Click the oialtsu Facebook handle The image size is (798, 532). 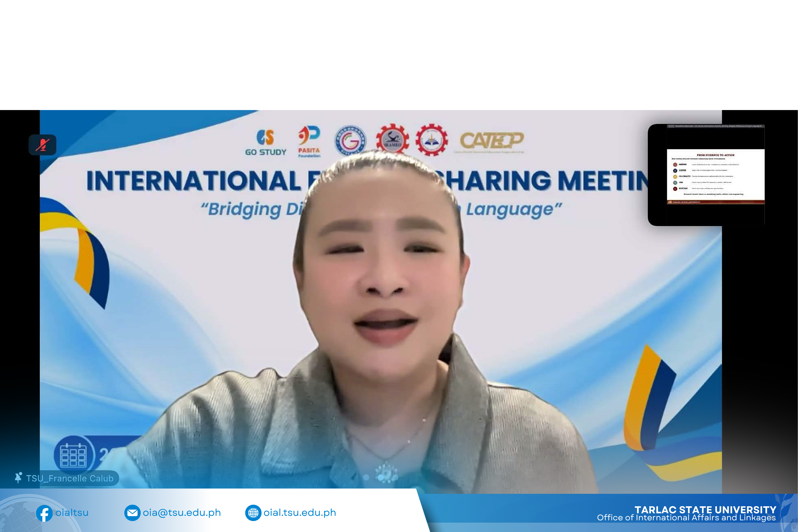pyautogui.click(x=72, y=512)
